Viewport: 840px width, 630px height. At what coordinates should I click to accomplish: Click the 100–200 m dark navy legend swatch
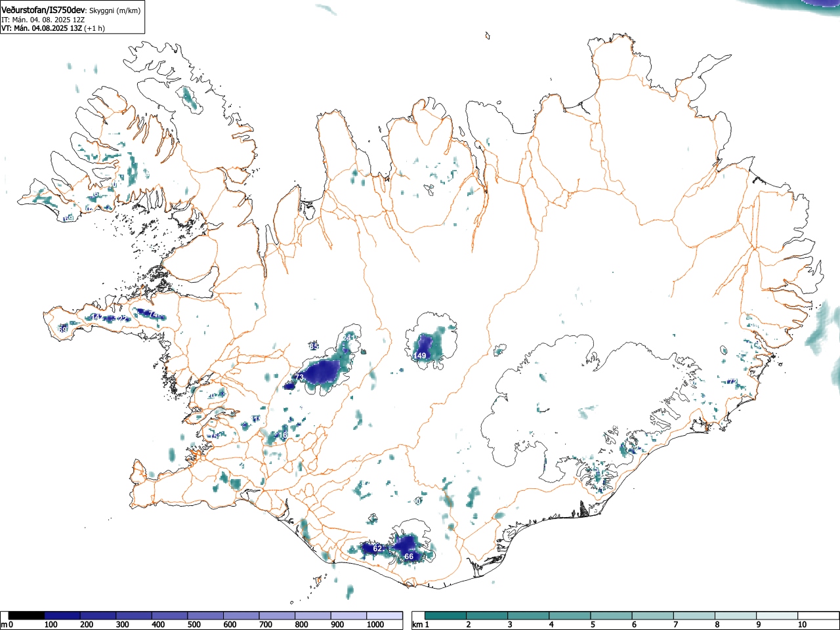tap(62, 616)
